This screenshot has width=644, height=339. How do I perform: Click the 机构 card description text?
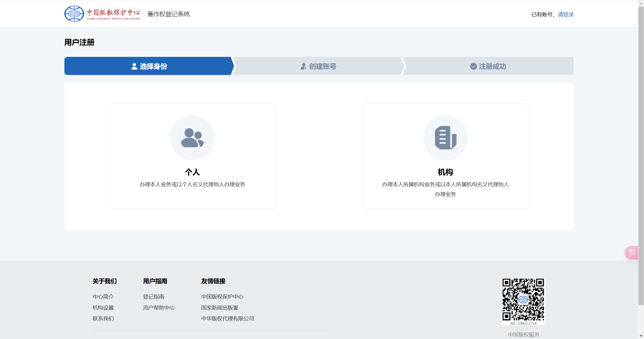[446, 189]
